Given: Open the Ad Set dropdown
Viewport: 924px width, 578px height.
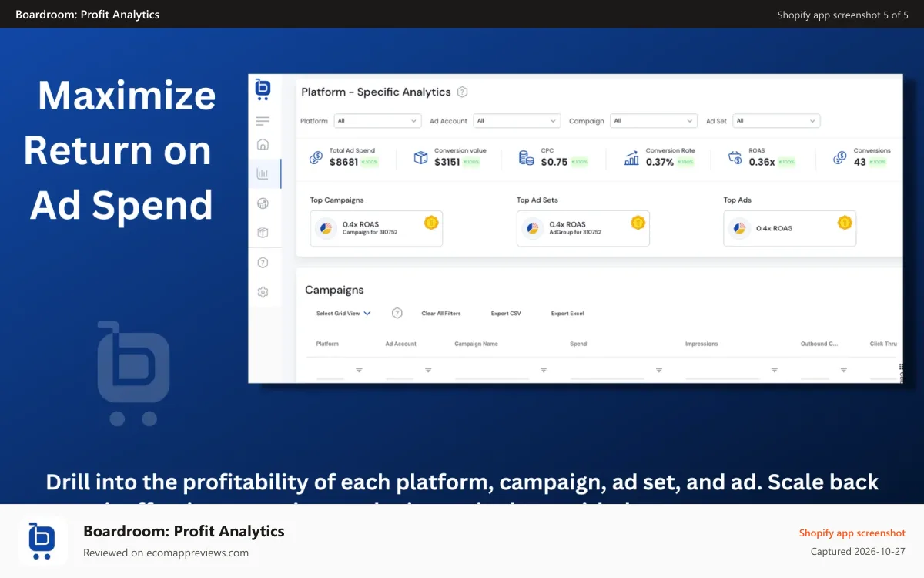Looking at the screenshot, I should click(776, 121).
